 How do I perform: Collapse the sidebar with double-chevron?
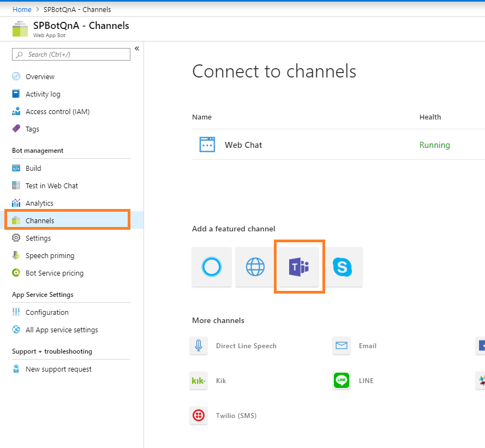pos(137,49)
